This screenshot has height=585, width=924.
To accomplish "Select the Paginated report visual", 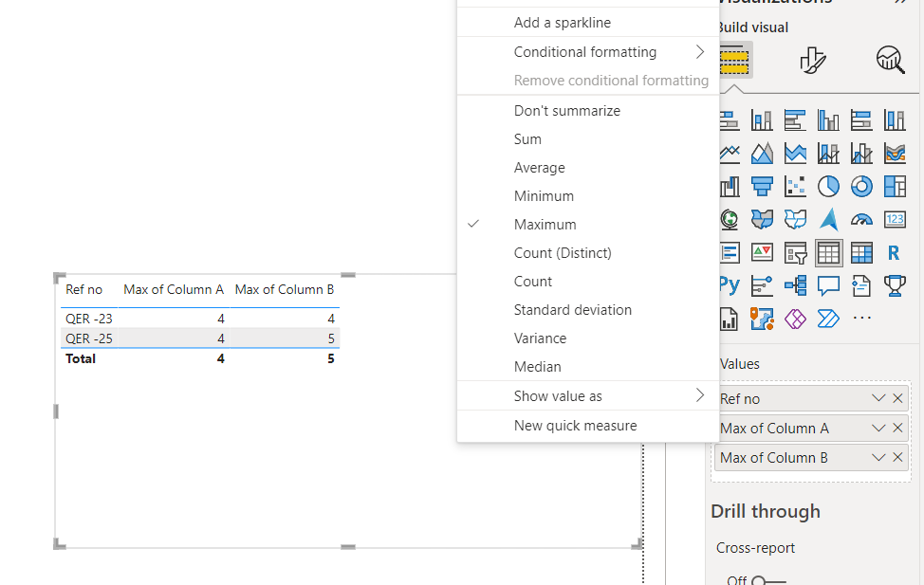I will tap(730, 319).
